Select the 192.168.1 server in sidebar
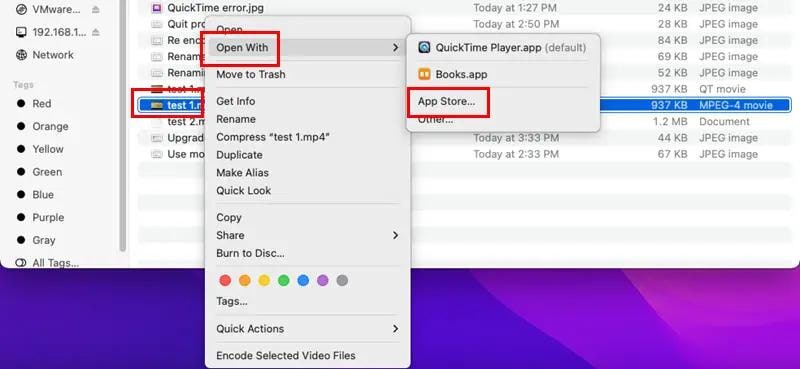The height and width of the screenshot is (369, 800). coord(59,32)
